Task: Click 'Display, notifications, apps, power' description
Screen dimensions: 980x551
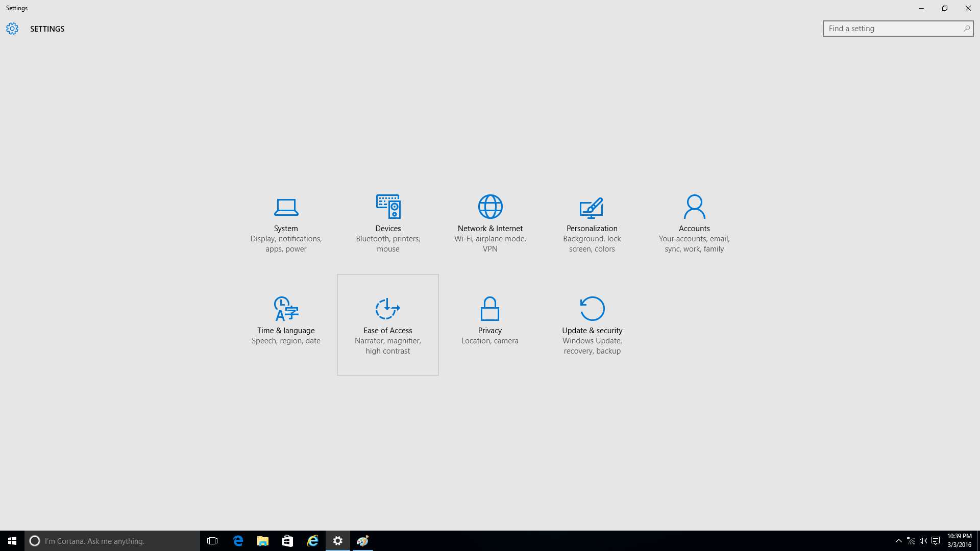Action: 286,244
